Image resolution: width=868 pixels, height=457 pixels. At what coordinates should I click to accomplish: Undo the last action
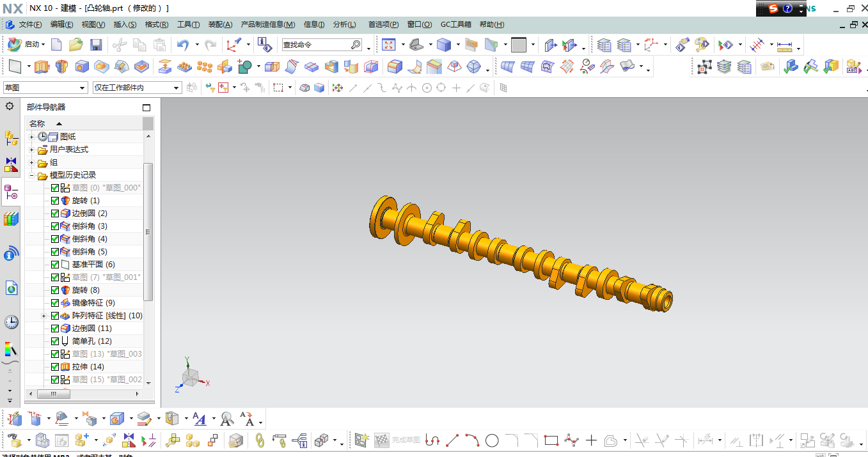click(183, 45)
